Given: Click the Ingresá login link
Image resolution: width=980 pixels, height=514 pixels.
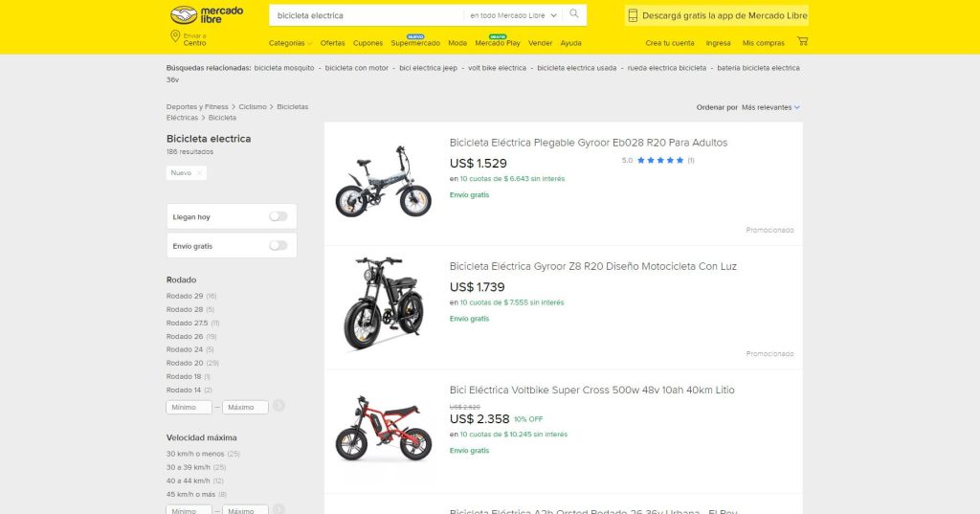Looking at the screenshot, I should click(x=718, y=43).
